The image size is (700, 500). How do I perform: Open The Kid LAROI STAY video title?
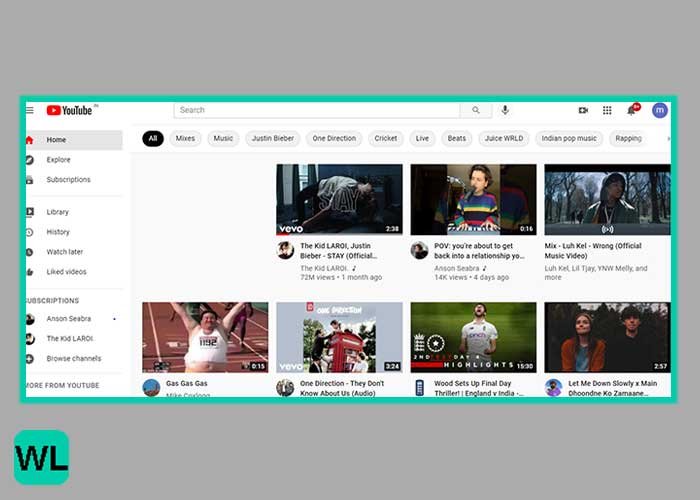(x=338, y=251)
